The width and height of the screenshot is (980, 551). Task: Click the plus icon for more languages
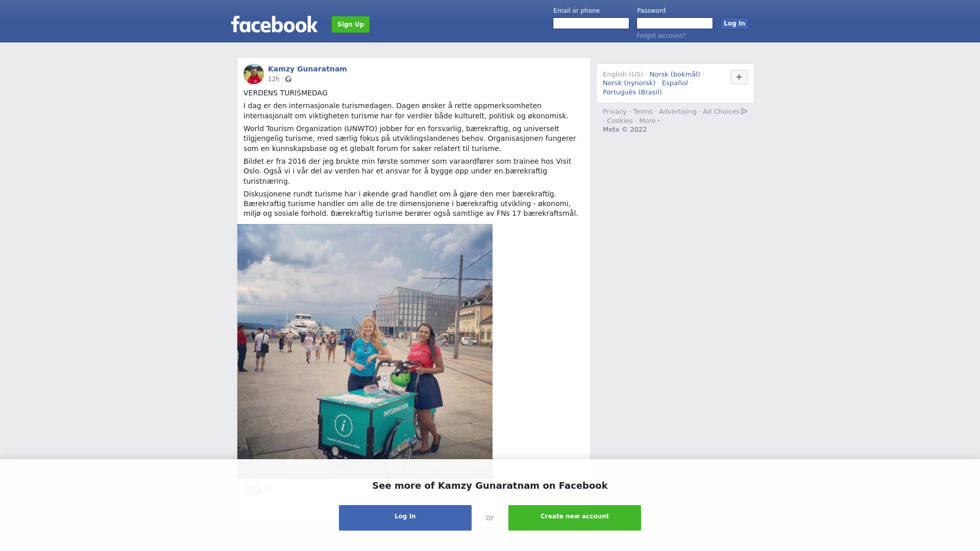point(739,77)
